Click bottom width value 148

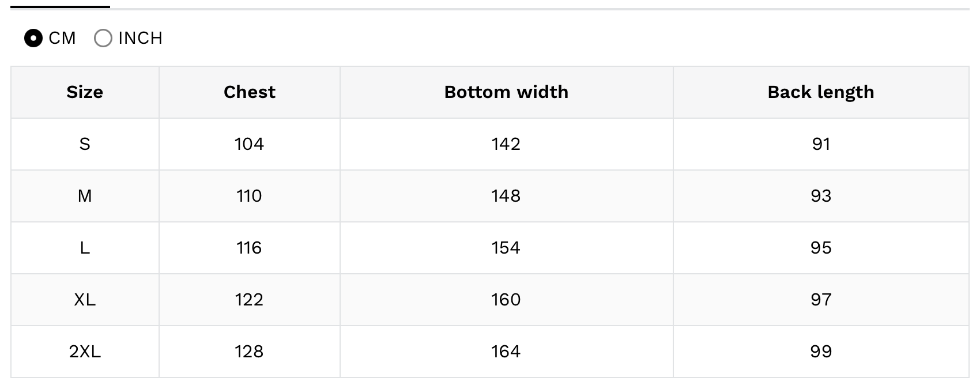pyautogui.click(x=506, y=196)
